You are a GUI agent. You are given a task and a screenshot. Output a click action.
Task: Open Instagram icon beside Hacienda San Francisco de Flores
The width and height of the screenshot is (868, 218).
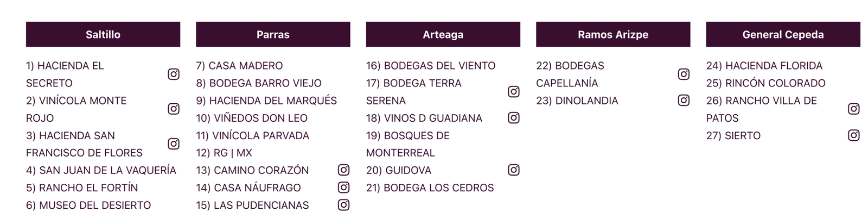(x=174, y=144)
